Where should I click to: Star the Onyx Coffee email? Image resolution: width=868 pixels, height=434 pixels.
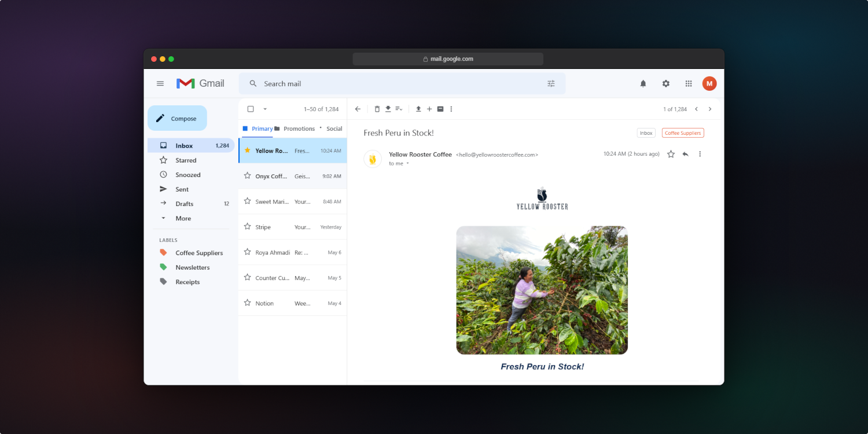pyautogui.click(x=247, y=176)
